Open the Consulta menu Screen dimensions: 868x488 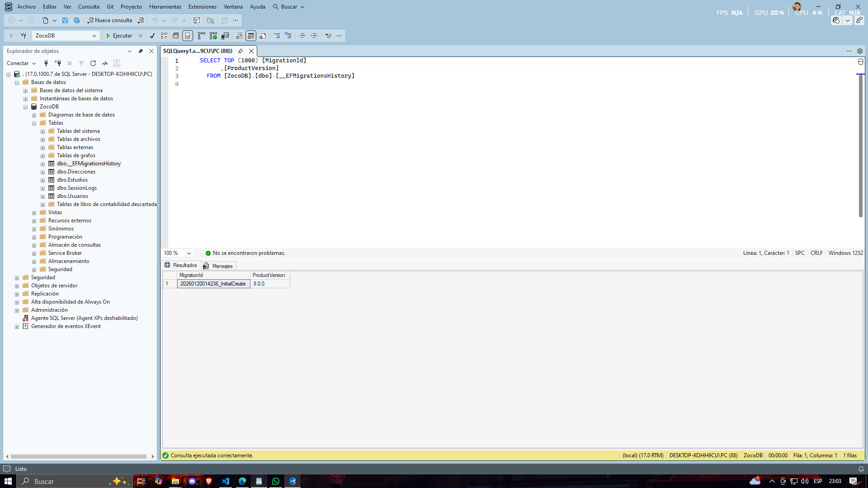point(89,7)
